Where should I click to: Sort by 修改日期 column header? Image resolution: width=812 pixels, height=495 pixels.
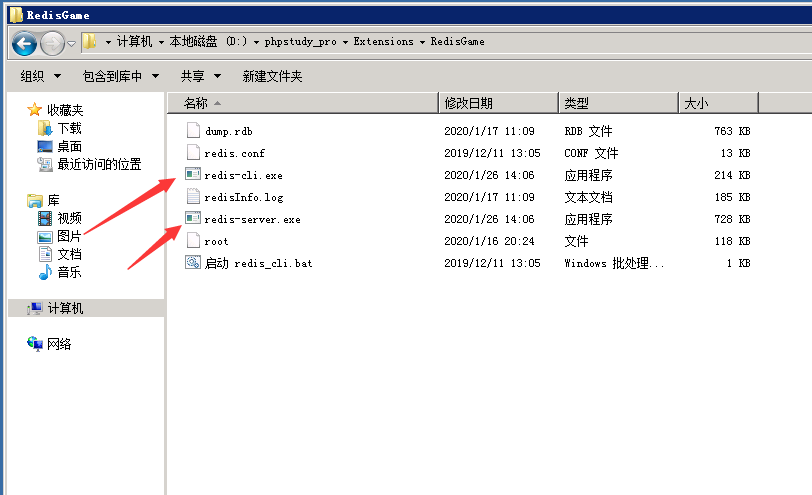click(x=498, y=103)
